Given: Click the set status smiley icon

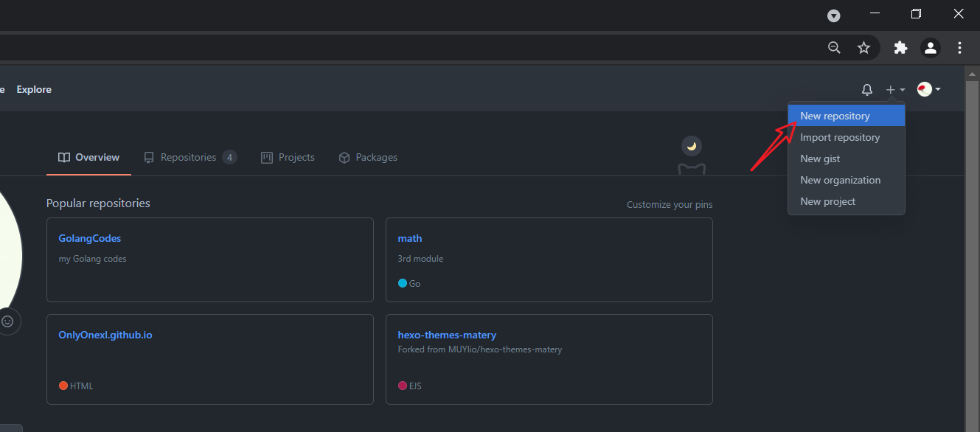Looking at the screenshot, I should 7,321.
